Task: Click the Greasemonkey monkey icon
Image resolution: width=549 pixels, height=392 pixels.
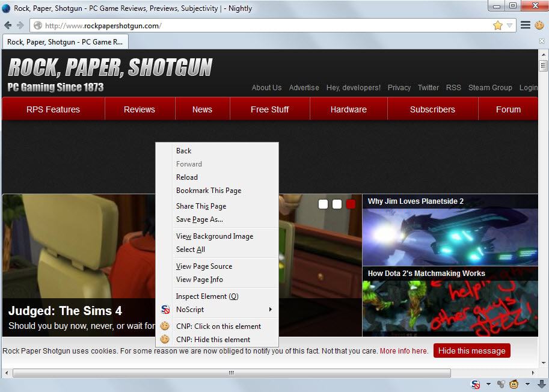Action: (514, 384)
